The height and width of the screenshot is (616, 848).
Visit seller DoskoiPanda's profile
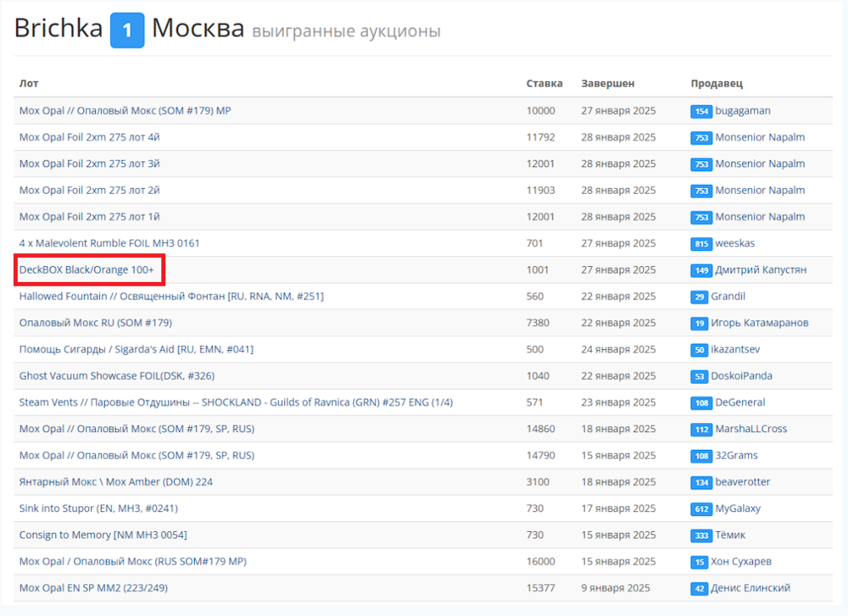point(744,375)
